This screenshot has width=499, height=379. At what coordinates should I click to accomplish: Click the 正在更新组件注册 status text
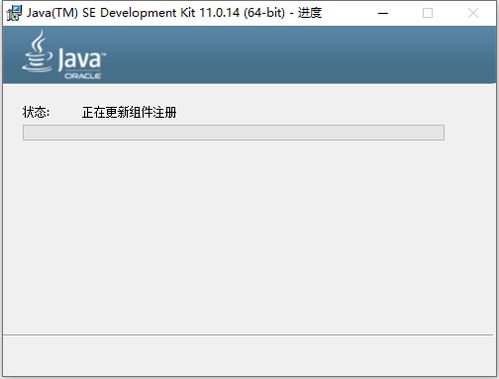[129, 112]
